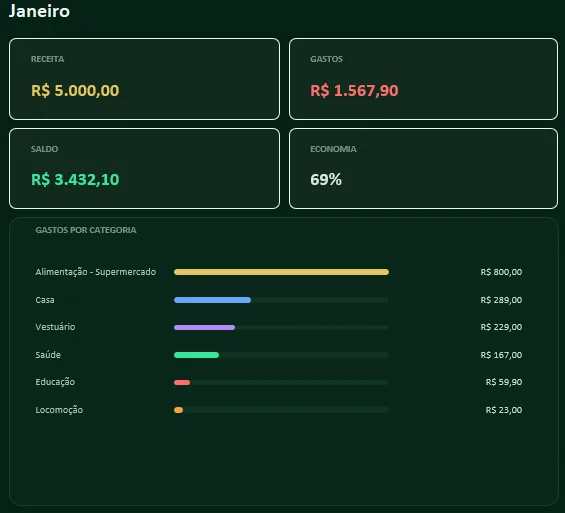Click the orange Locomoção progress bar

pyautogui.click(x=178, y=410)
